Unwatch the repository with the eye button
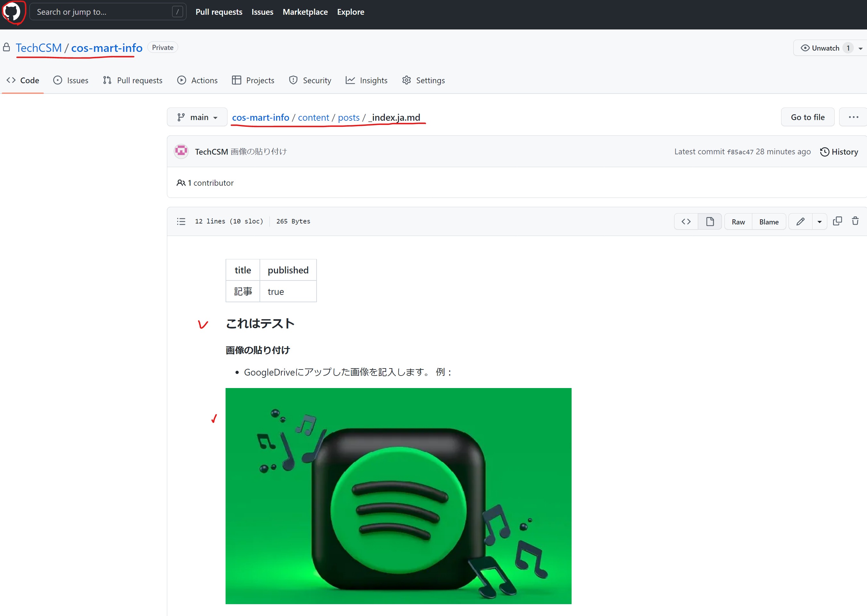The image size is (867, 616). click(x=820, y=48)
